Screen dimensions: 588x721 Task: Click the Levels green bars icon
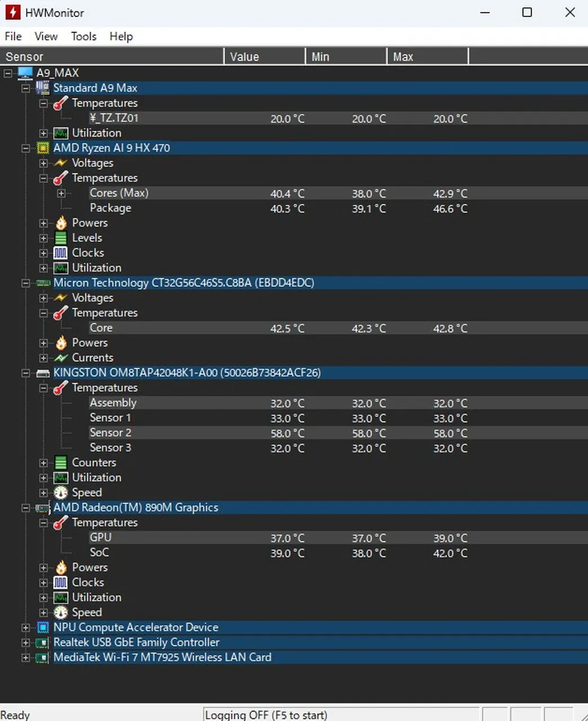click(61, 238)
